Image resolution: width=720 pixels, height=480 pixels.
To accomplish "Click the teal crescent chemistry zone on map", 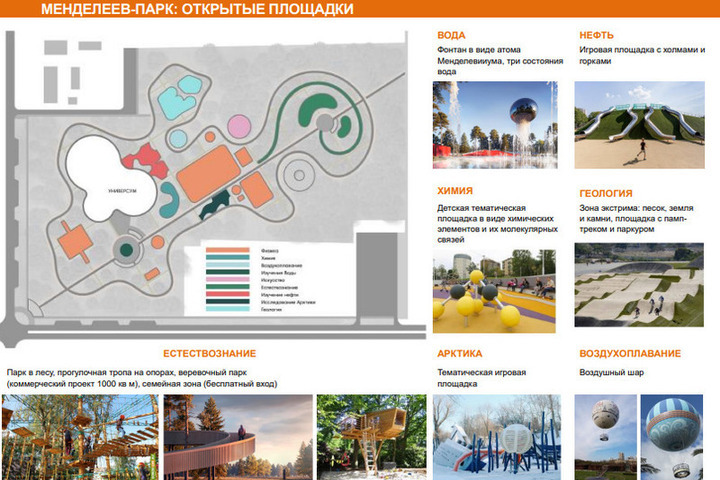I will (x=169, y=200).
